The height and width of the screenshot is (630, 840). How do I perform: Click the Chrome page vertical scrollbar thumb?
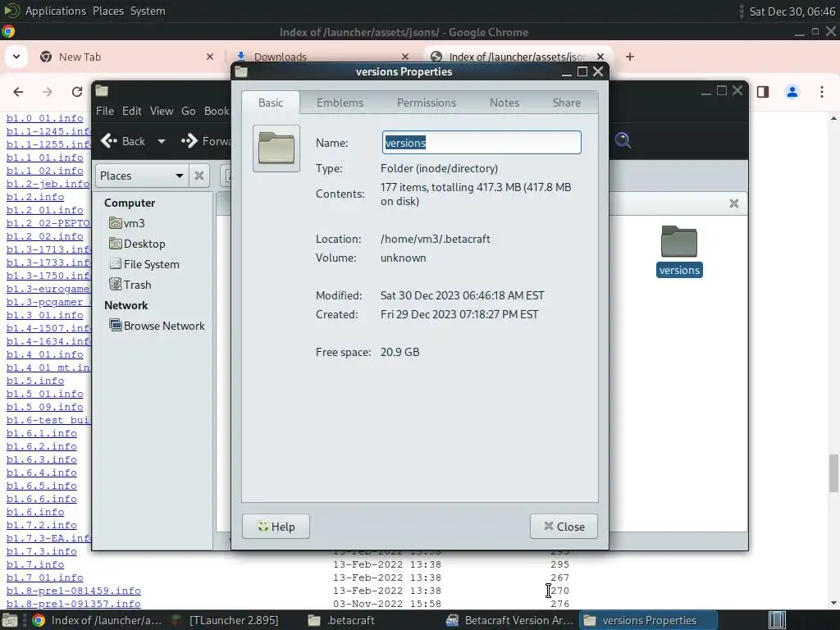click(x=833, y=472)
